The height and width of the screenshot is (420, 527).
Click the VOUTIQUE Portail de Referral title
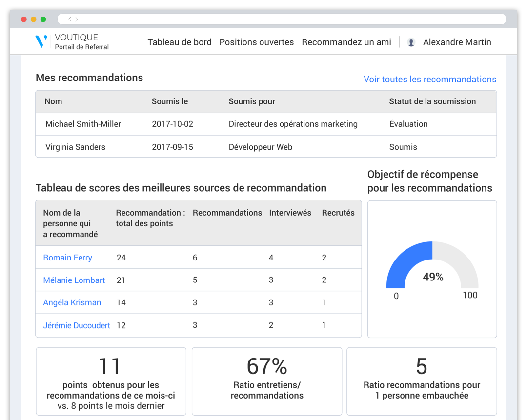81,42
